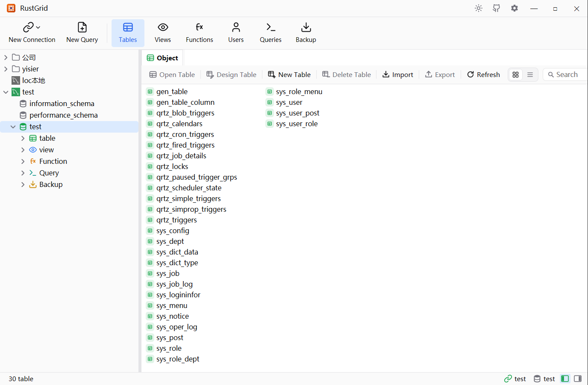Open the GitHub repository icon

click(497, 8)
